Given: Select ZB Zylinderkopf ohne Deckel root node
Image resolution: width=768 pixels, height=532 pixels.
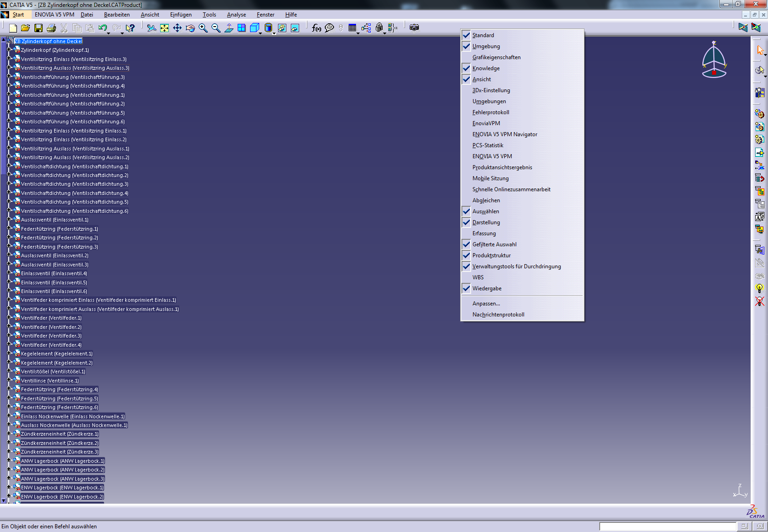Looking at the screenshot, I should click(49, 41).
